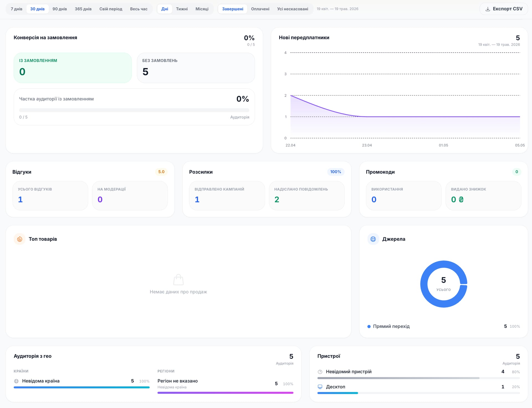Click the audience share progress bar
The image size is (532, 408).
(x=134, y=110)
